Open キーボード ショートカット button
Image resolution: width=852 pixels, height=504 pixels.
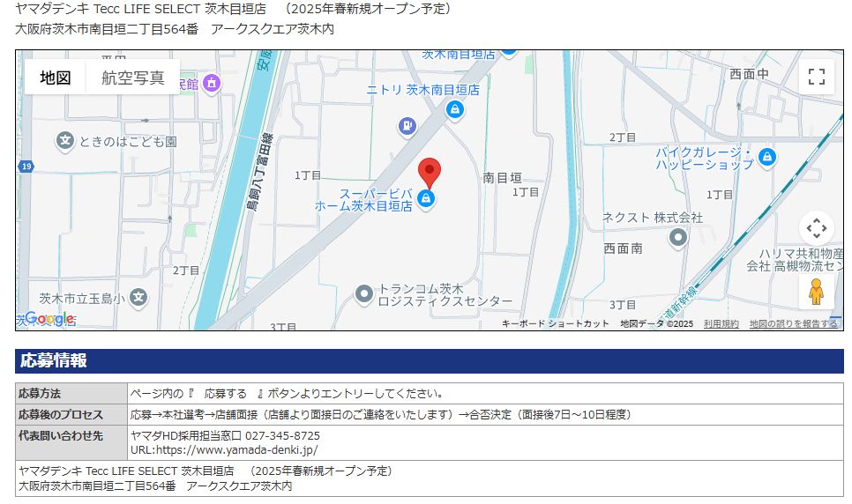555,323
